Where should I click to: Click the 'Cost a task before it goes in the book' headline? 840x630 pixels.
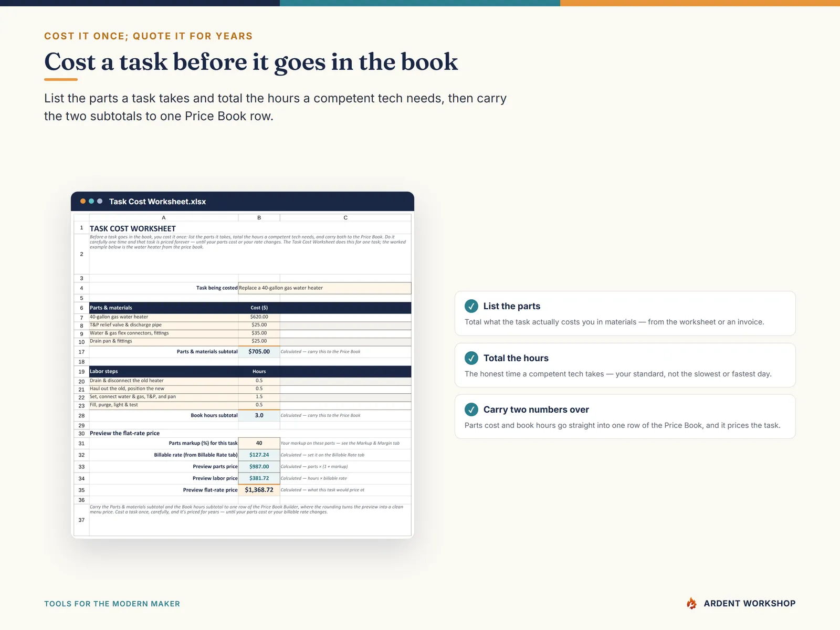tap(251, 62)
